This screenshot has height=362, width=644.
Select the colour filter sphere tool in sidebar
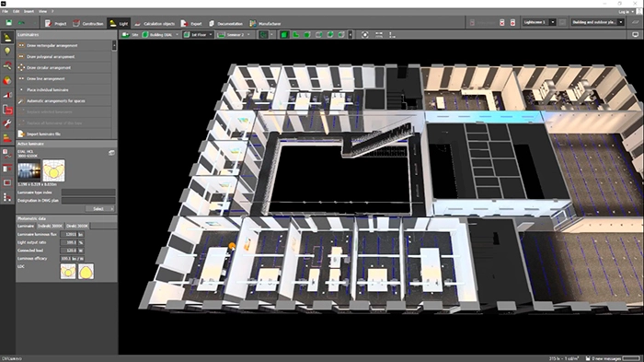7,80
